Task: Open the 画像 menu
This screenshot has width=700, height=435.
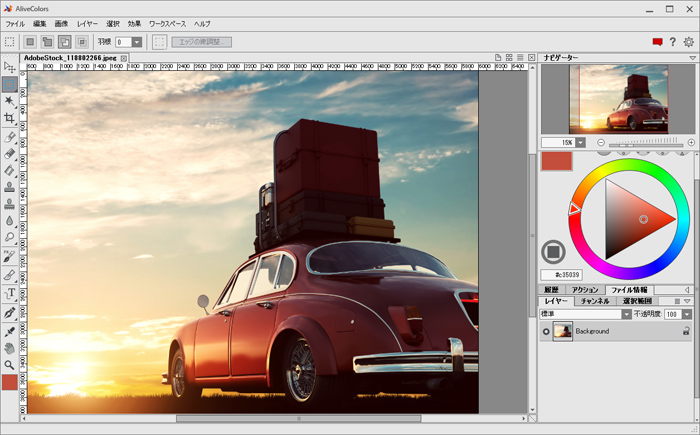Action: pos(61,24)
